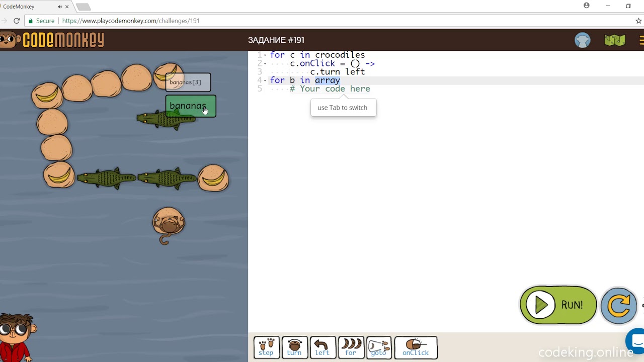The height and width of the screenshot is (362, 644).
Task: Click the crocodile below the bananas tooltip
Action: pyautogui.click(x=166, y=120)
